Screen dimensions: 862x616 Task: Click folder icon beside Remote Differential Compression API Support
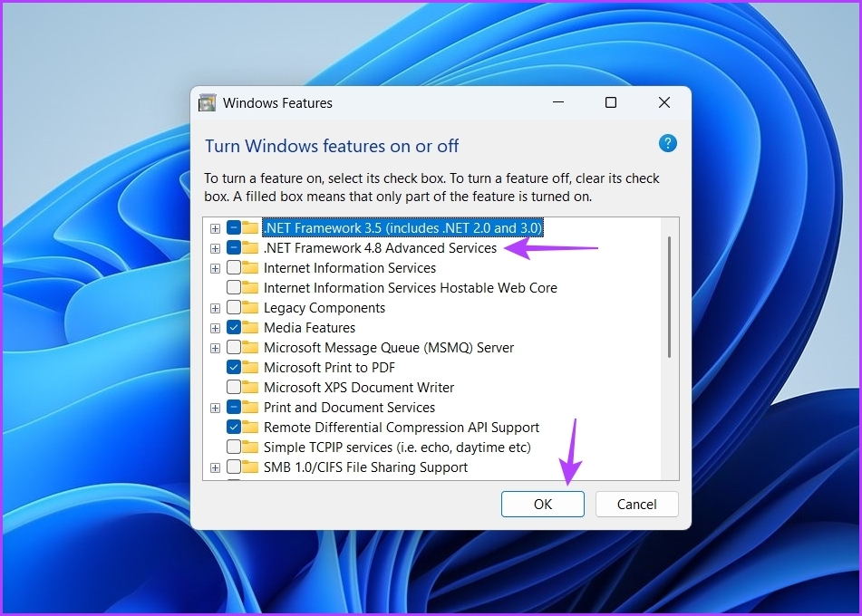[x=250, y=427]
